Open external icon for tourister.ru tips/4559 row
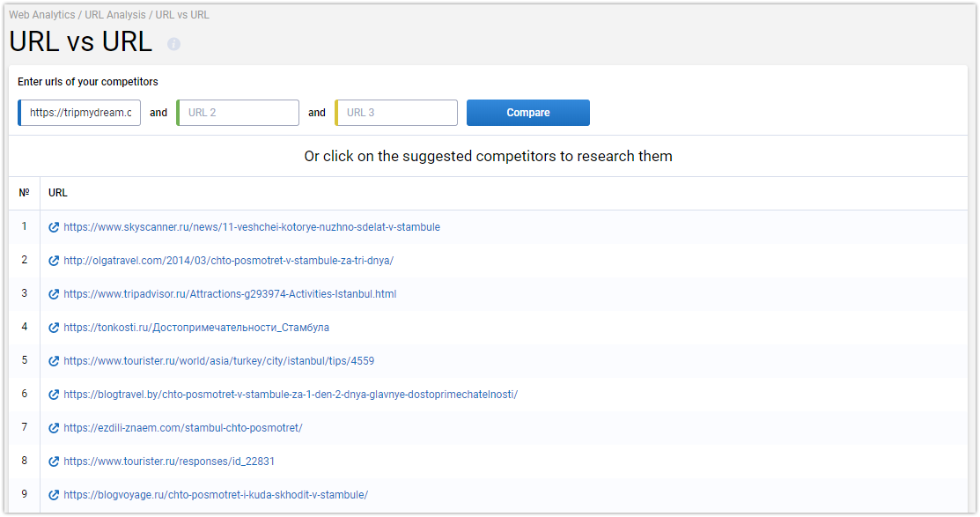Screen dimensions: 980x517 point(54,361)
